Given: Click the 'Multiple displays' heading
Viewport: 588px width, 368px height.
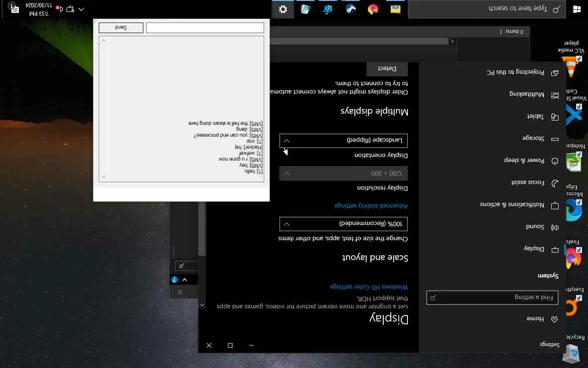Looking at the screenshot, I should click(374, 111).
